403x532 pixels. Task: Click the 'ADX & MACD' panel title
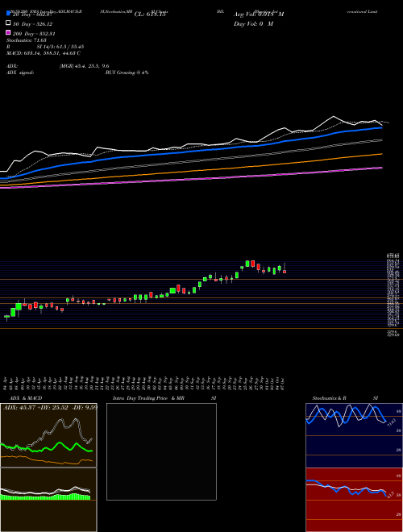26,398
